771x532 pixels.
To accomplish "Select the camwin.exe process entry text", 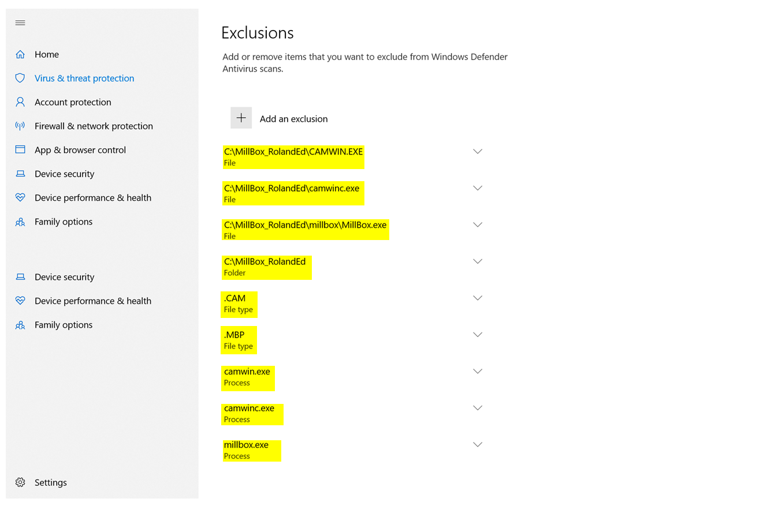I will click(x=247, y=371).
